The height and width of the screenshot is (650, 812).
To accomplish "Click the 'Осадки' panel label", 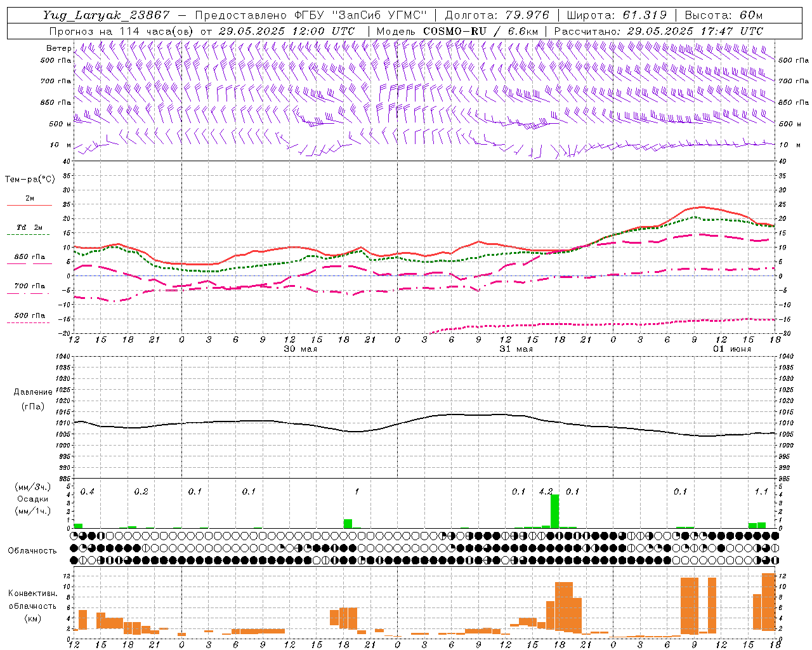I will (x=32, y=499).
